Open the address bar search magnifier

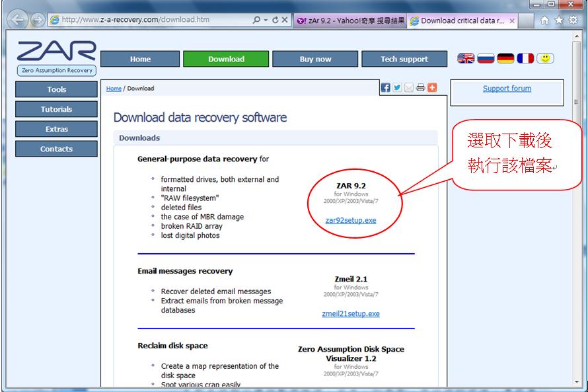pyautogui.click(x=256, y=20)
